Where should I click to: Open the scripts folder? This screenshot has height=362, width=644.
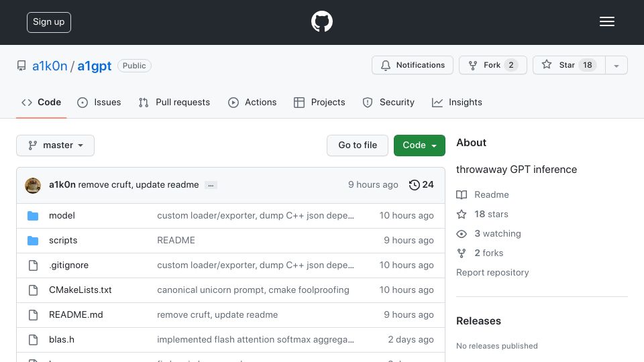click(x=63, y=241)
